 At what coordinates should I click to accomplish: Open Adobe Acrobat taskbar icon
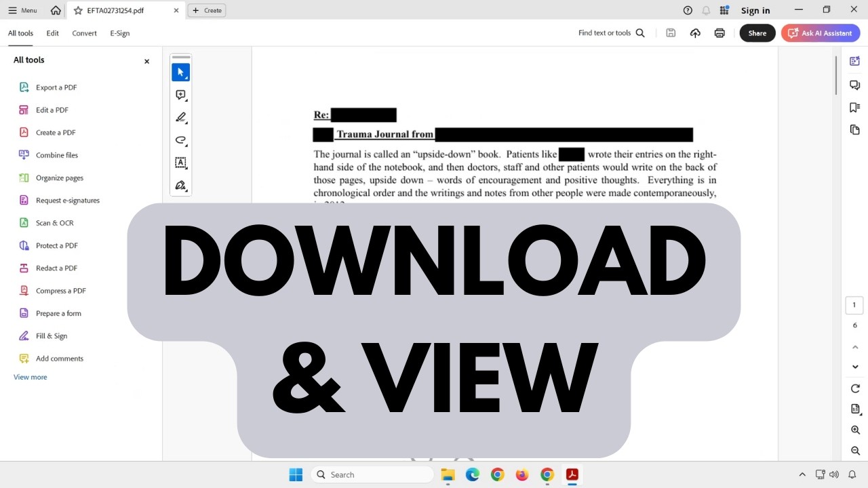[x=572, y=474]
